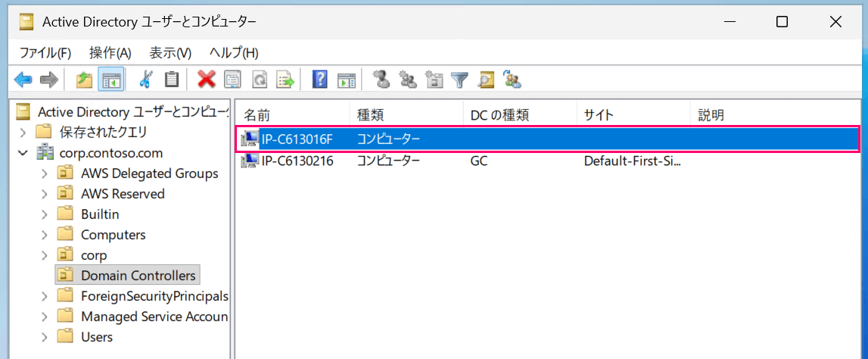Minimize the Active Directory window
The image size is (868, 359).
(x=729, y=22)
